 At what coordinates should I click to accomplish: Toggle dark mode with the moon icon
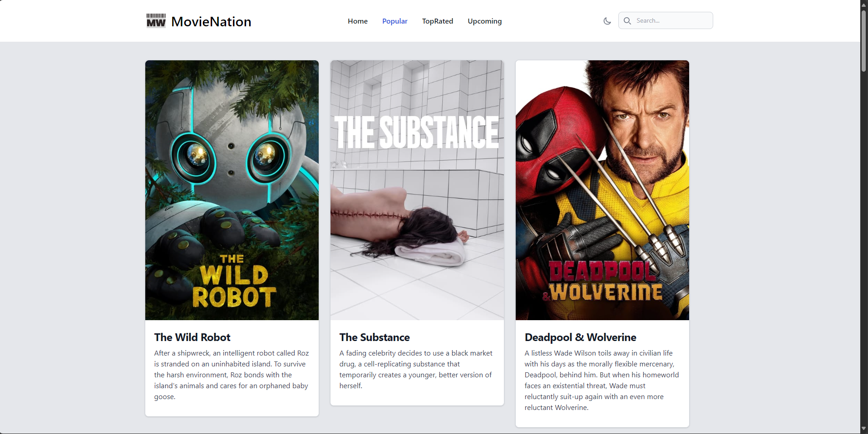[607, 21]
